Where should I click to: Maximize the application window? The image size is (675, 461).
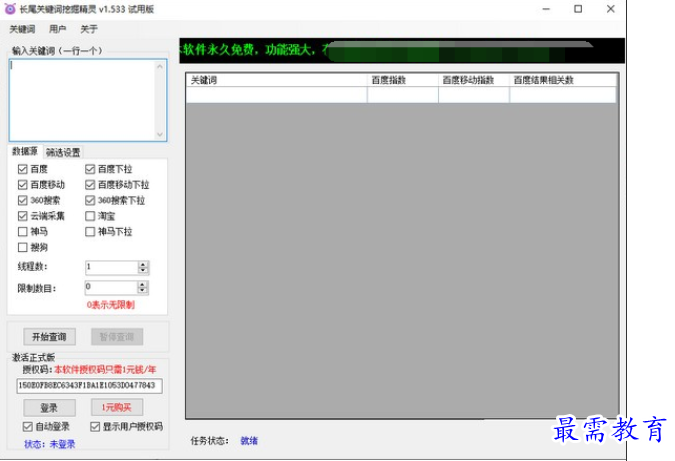pyautogui.click(x=578, y=9)
